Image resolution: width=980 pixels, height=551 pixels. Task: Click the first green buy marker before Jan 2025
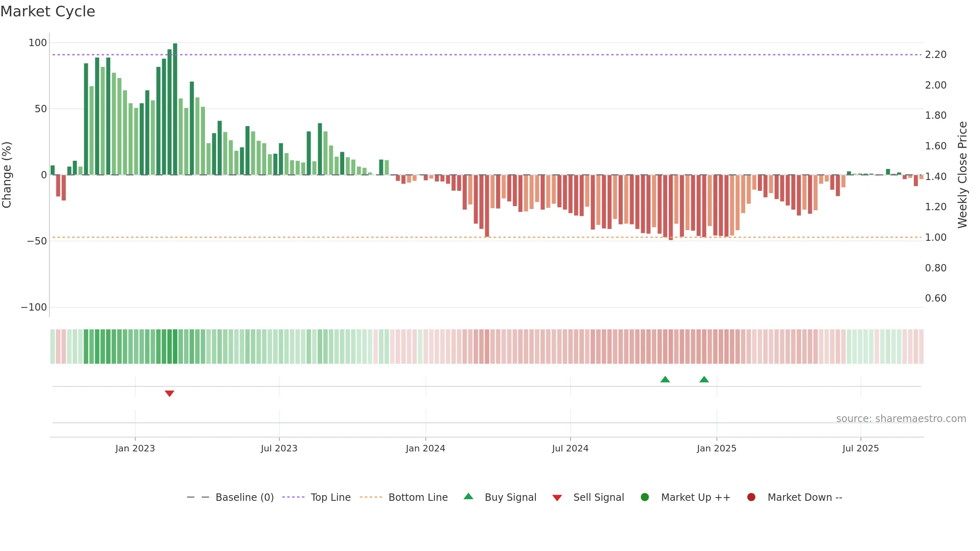click(665, 379)
